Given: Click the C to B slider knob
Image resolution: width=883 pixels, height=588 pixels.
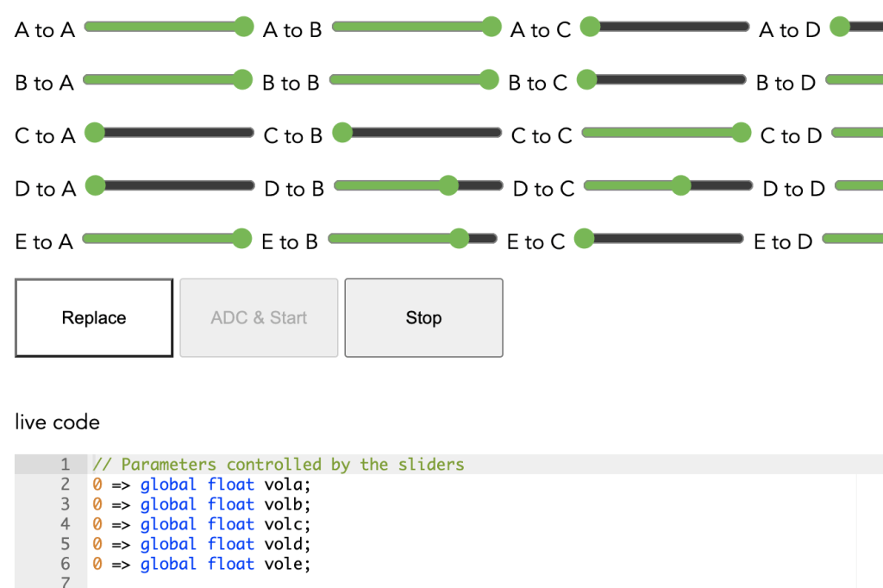Looking at the screenshot, I should [342, 133].
